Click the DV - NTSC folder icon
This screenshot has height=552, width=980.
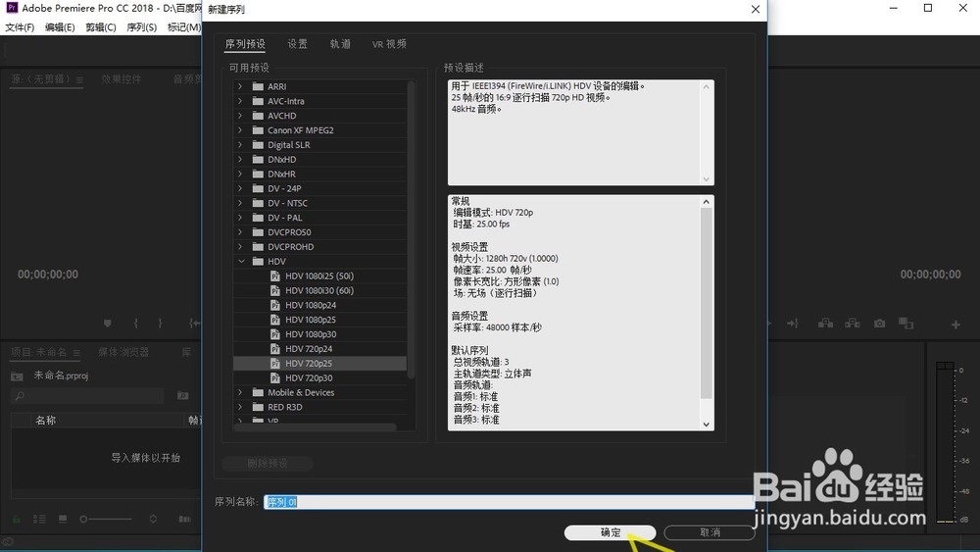point(258,203)
